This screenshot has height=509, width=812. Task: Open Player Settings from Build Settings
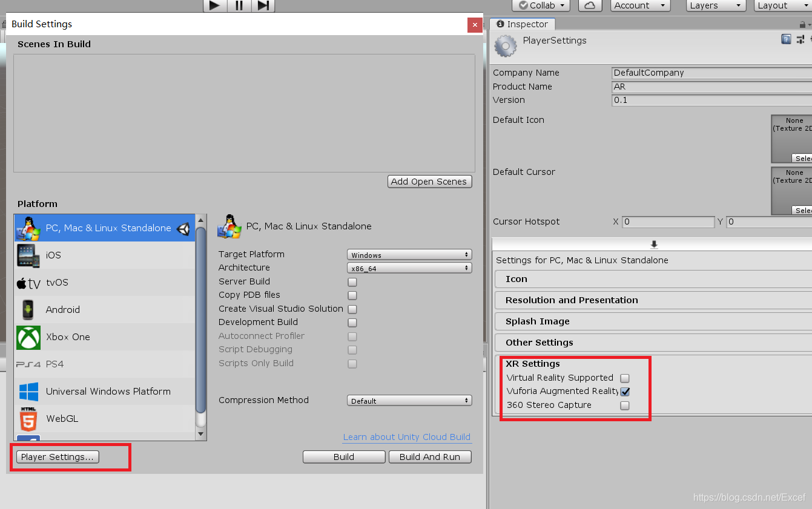click(x=58, y=457)
